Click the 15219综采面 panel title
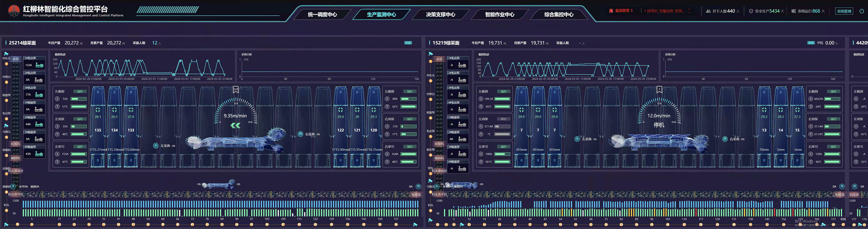This screenshot has width=868, height=229. click(446, 43)
